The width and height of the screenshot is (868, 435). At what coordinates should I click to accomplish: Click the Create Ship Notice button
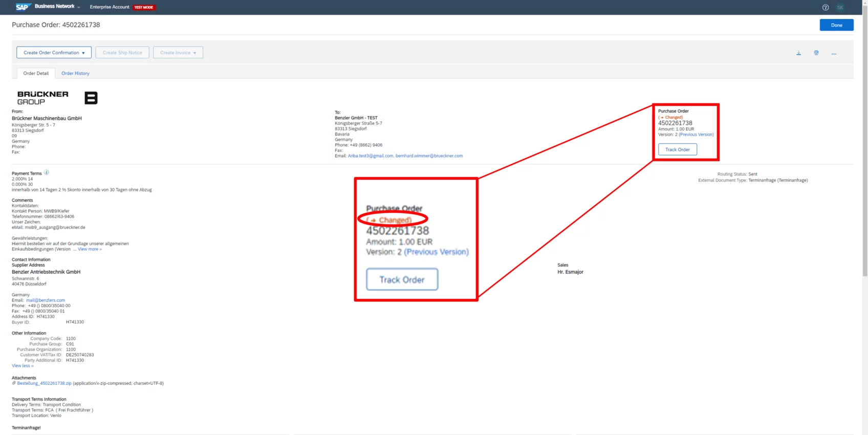[122, 53]
